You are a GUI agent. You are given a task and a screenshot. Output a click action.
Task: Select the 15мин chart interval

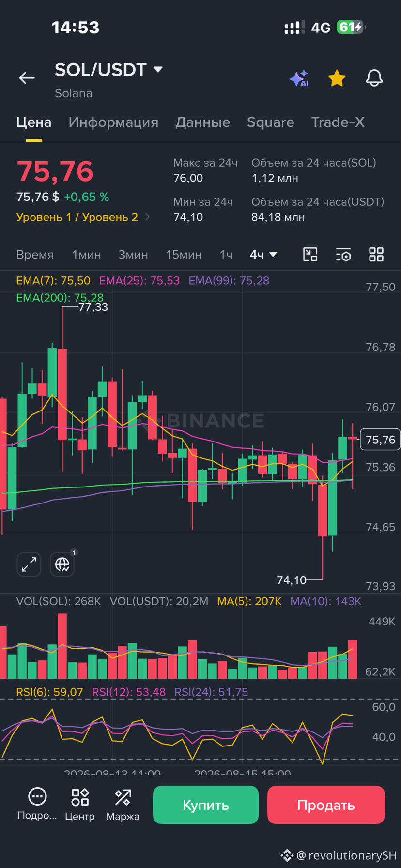point(184,255)
